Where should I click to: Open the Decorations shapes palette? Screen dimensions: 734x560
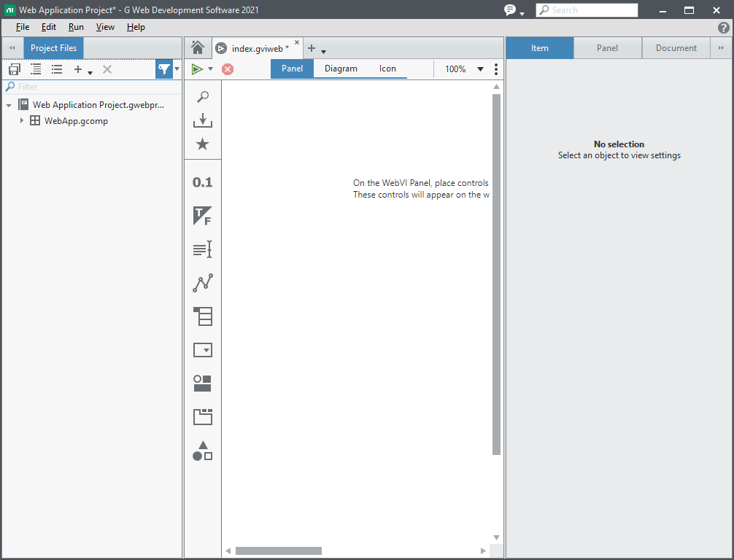(203, 451)
